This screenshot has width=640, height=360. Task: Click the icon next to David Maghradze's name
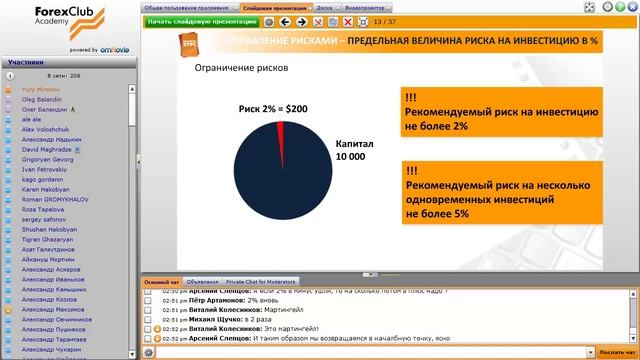click(x=77, y=150)
